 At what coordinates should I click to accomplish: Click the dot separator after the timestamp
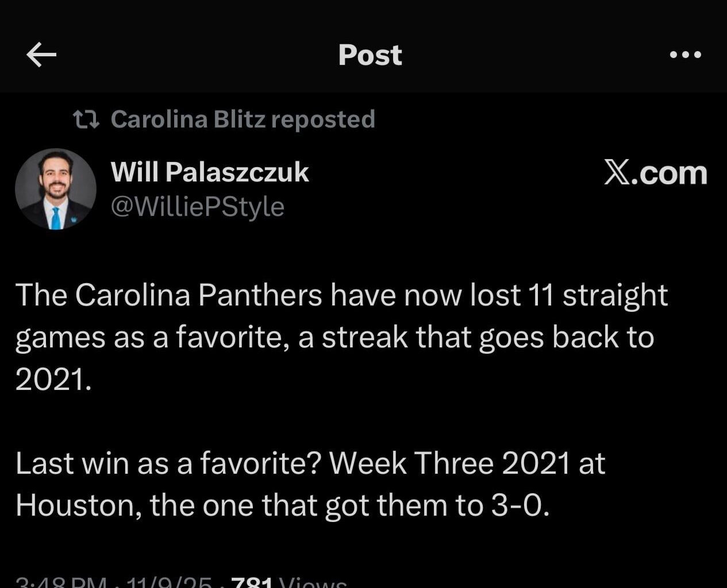pyautogui.click(x=118, y=581)
